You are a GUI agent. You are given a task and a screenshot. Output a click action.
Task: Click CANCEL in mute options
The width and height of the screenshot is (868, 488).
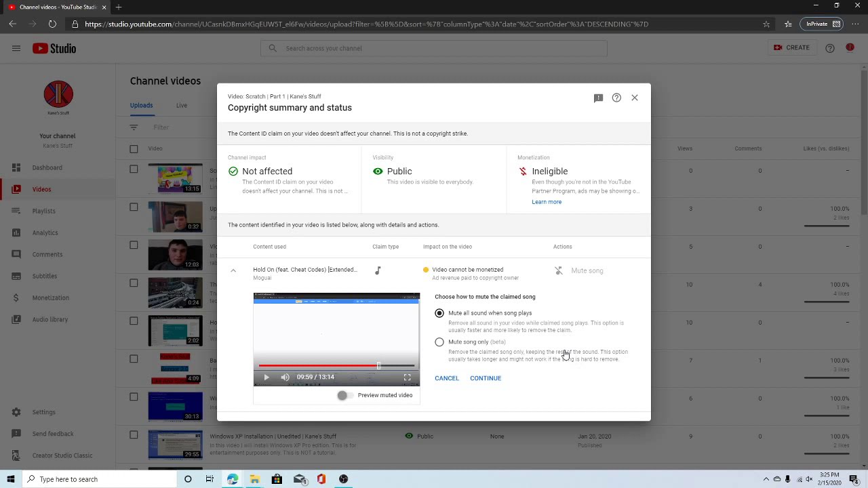[x=447, y=378]
